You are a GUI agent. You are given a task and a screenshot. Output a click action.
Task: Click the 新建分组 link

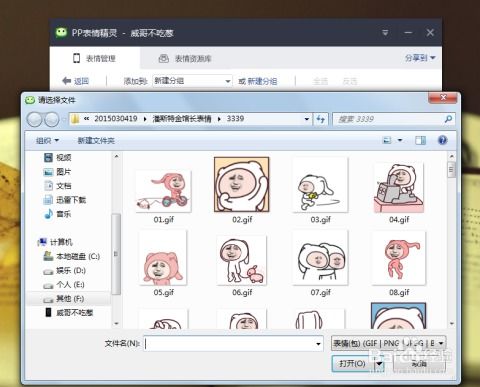pyautogui.click(x=262, y=81)
